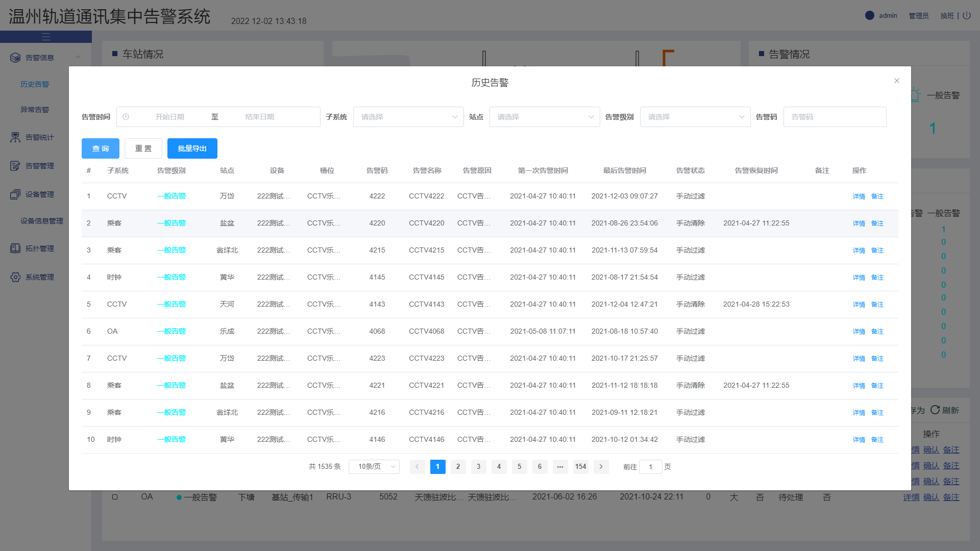980x551 pixels.
Task: Click the current page 1 button
Action: [x=438, y=467]
